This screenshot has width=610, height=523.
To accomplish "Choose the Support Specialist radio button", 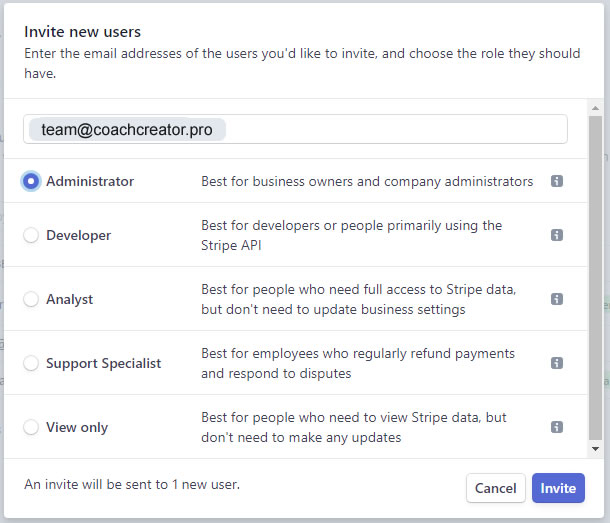I will 31,363.
